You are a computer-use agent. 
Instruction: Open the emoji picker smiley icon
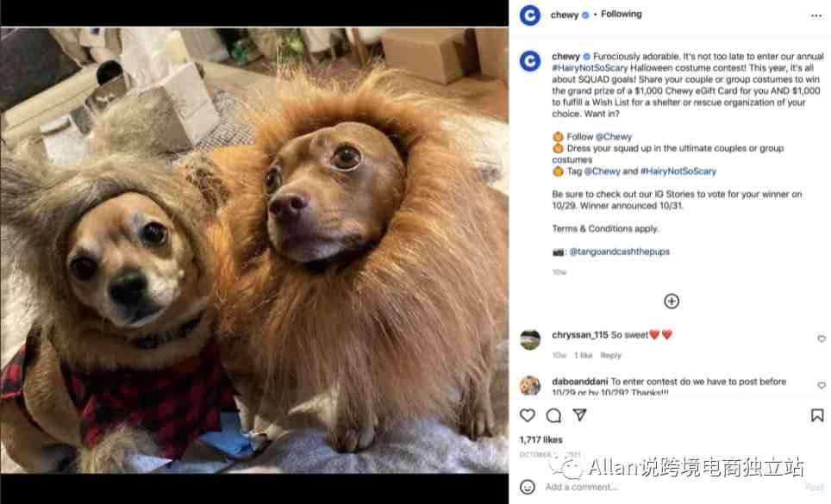(528, 487)
